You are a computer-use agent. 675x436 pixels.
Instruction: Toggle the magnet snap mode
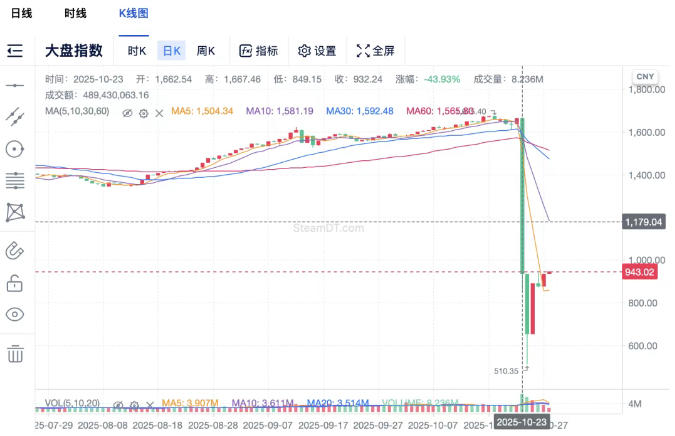tap(15, 250)
